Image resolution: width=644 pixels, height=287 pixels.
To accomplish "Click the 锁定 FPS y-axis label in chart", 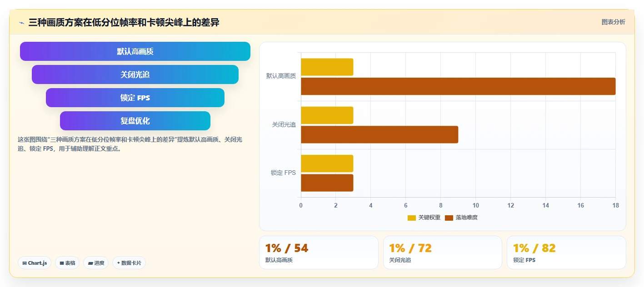I will pyautogui.click(x=283, y=173).
